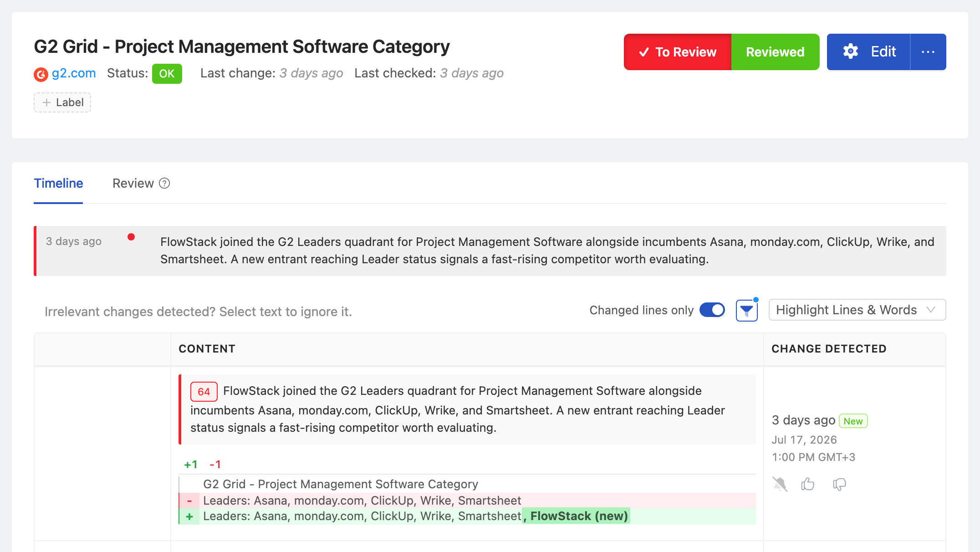The image size is (980, 552).
Task: Click the CHANGE DETECTED column header
Action: coord(829,349)
